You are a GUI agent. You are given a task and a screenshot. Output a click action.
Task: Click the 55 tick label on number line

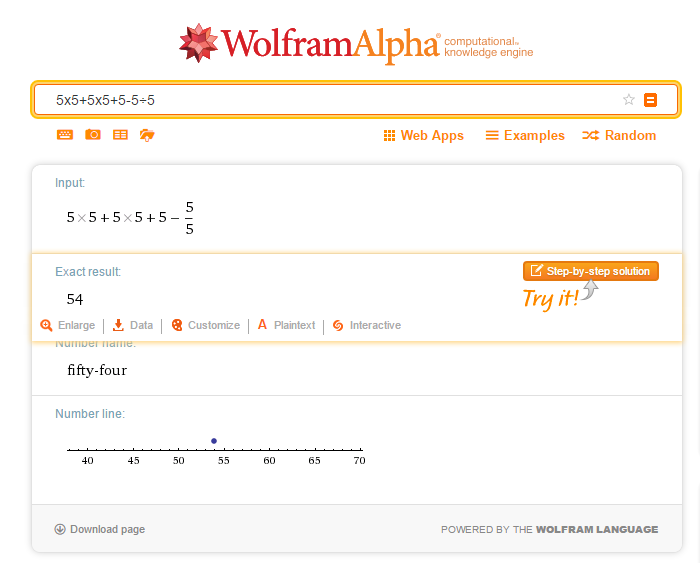click(224, 460)
